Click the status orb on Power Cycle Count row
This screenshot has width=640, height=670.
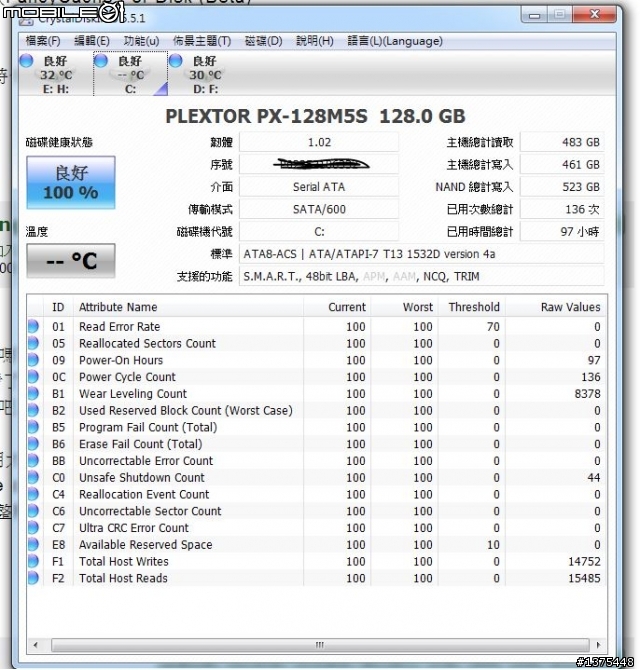(x=33, y=377)
